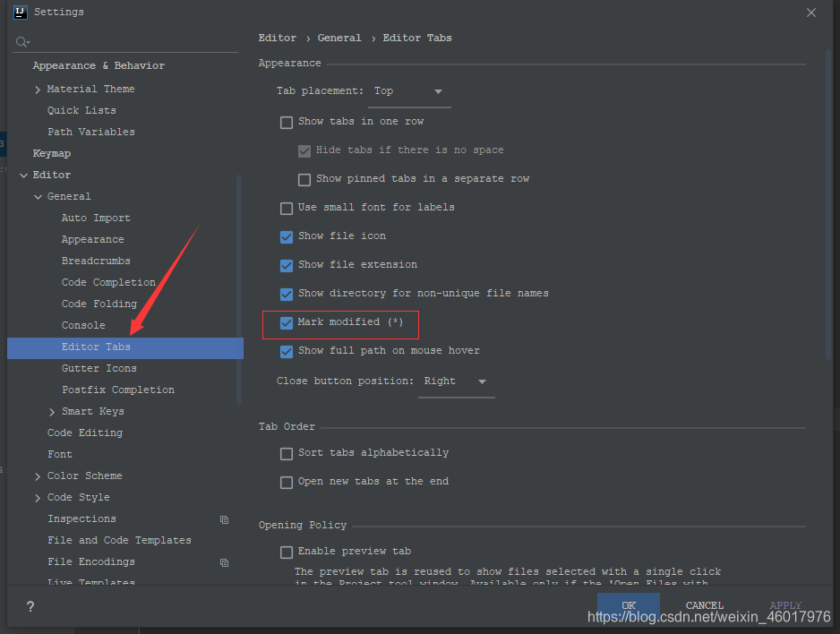Expand the Color Scheme node
The width and height of the screenshot is (840, 634).
click(x=38, y=476)
